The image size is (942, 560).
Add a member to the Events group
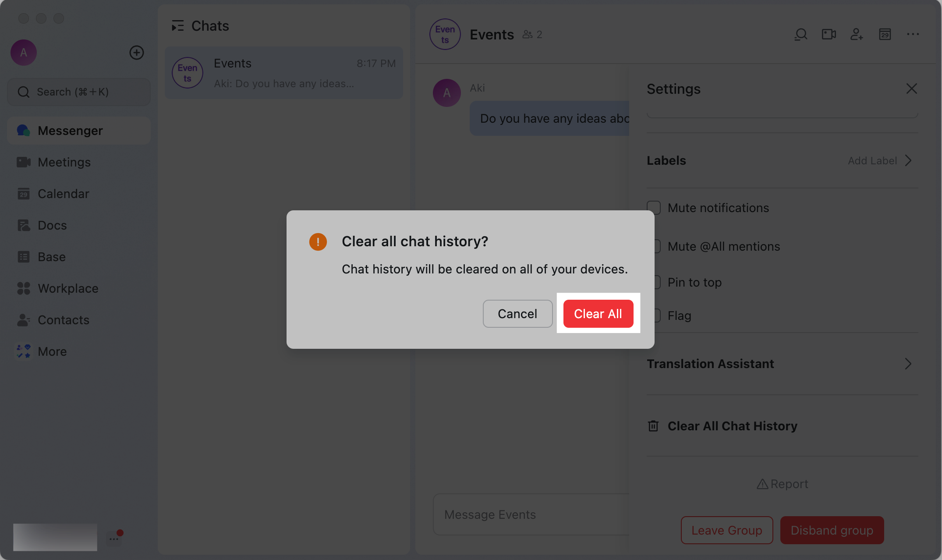tap(857, 34)
